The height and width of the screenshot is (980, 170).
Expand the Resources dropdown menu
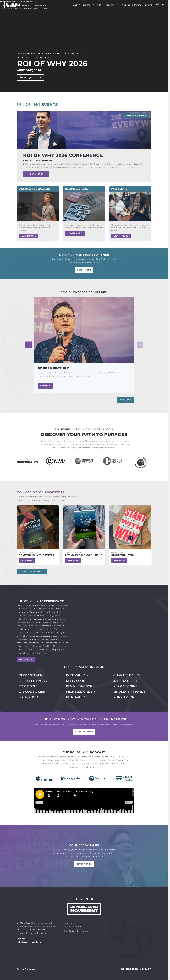click(x=112, y=5)
